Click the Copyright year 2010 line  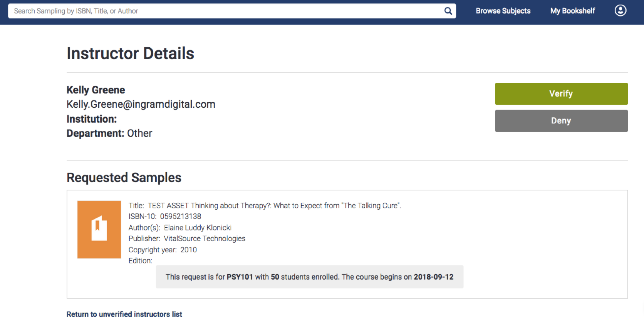coord(163,250)
